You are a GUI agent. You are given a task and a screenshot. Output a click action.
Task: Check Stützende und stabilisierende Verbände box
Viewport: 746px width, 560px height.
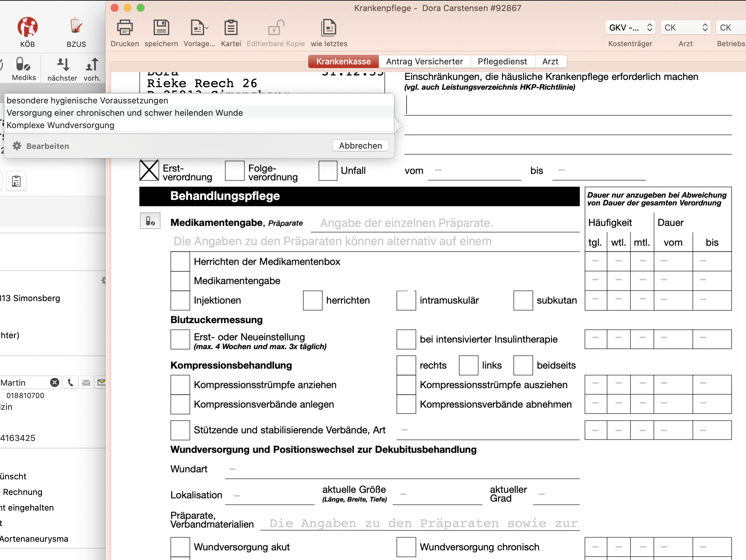tap(180, 430)
